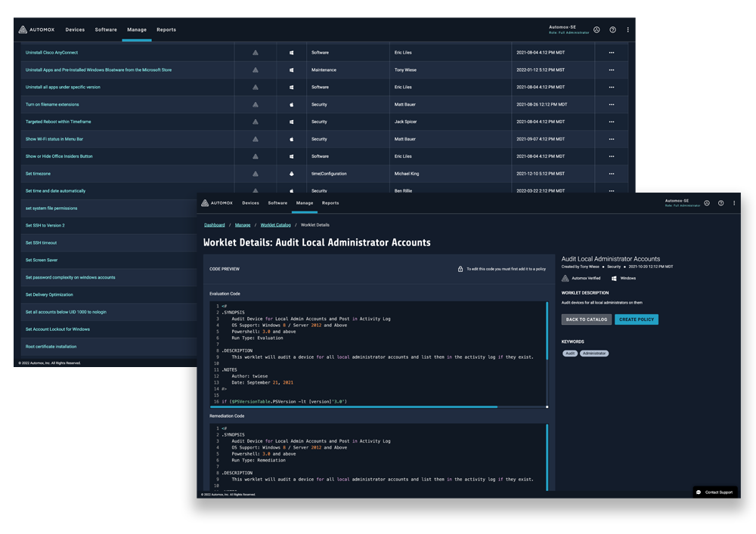Viewport: 756px width, 534px height.
Task: Open the Devices menu in the front window
Action: pos(251,203)
